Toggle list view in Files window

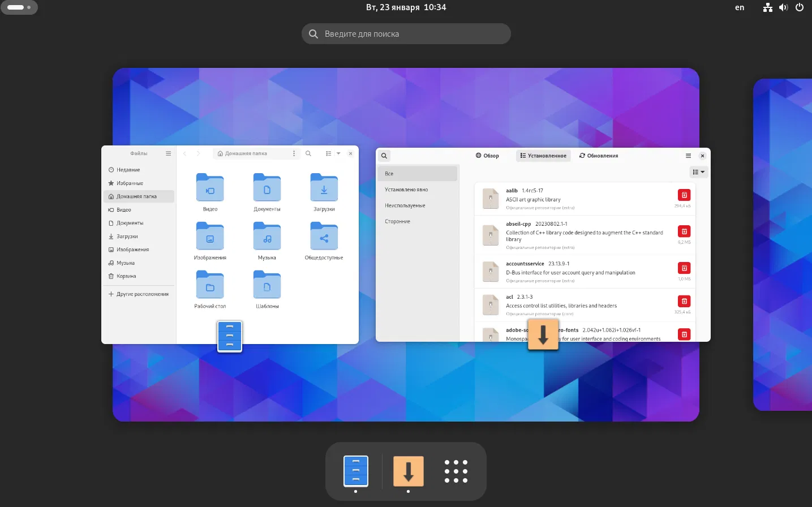(329, 153)
